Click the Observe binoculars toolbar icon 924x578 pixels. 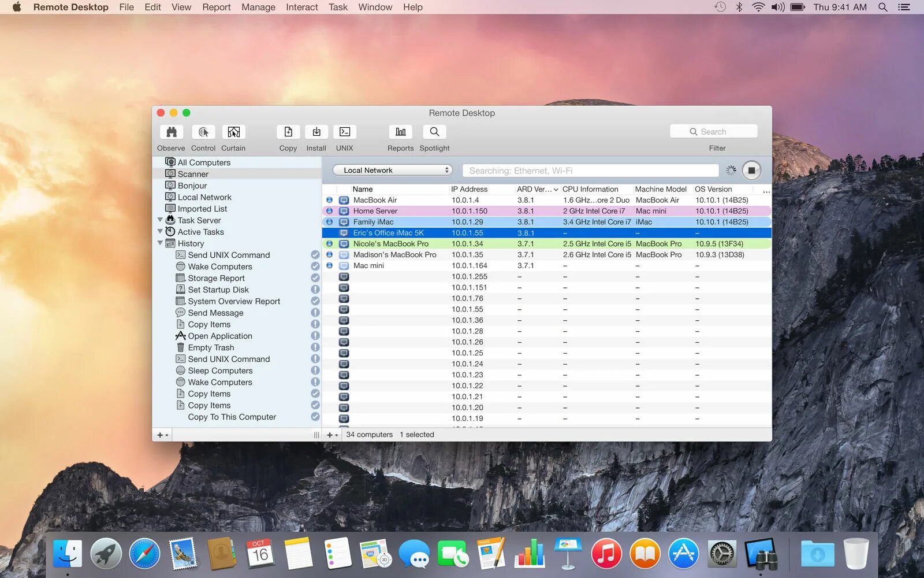pos(172,132)
